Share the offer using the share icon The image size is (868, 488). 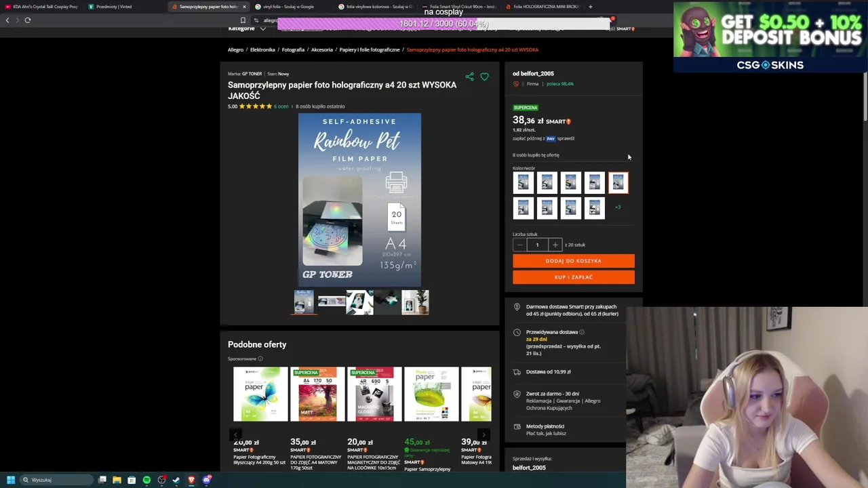point(469,77)
